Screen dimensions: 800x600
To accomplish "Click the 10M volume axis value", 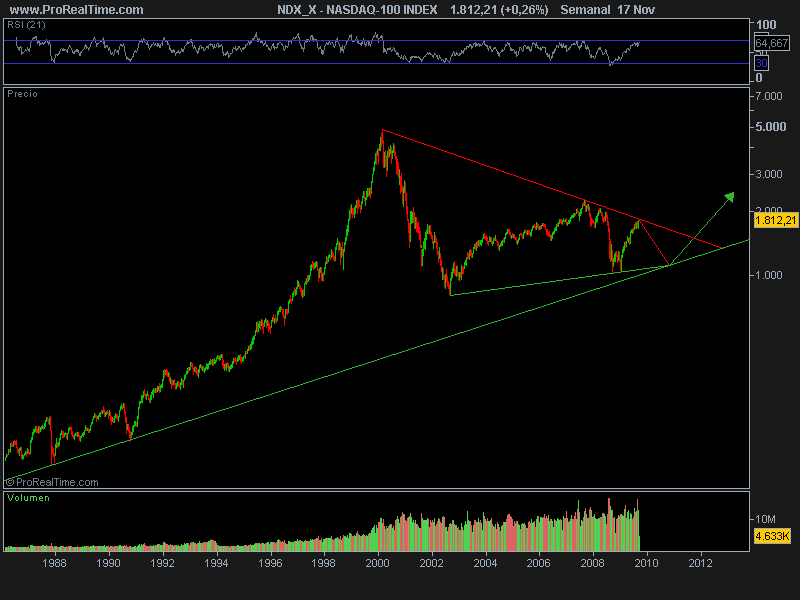I will point(765,519).
